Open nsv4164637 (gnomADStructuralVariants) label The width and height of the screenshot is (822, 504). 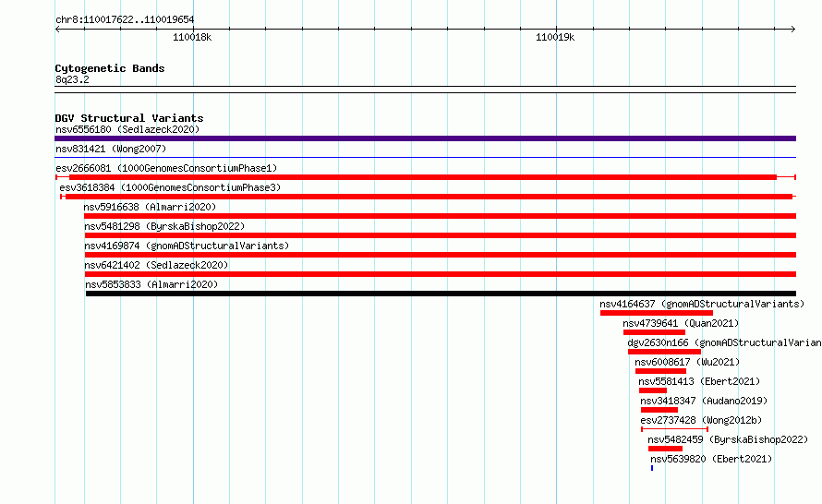point(702,304)
